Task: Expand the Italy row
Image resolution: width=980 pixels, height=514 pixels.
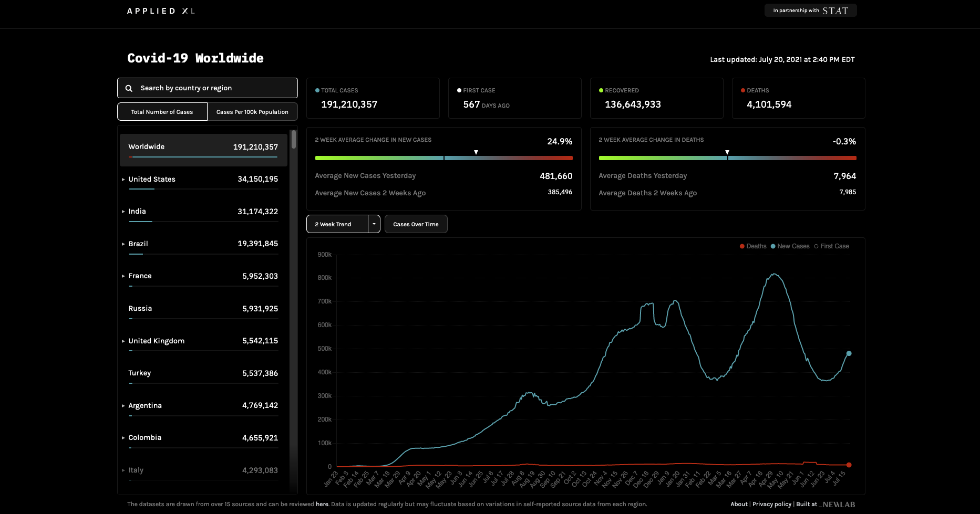Action: click(x=123, y=470)
